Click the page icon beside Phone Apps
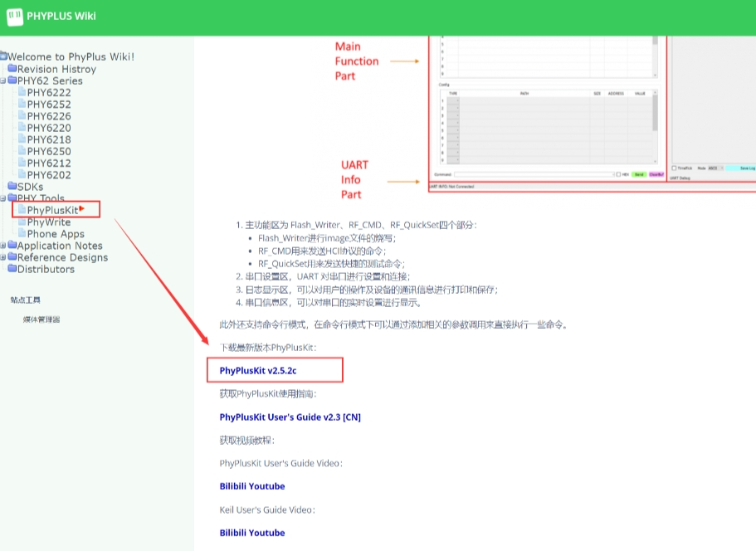The width and height of the screenshot is (756, 551). pyautogui.click(x=22, y=233)
